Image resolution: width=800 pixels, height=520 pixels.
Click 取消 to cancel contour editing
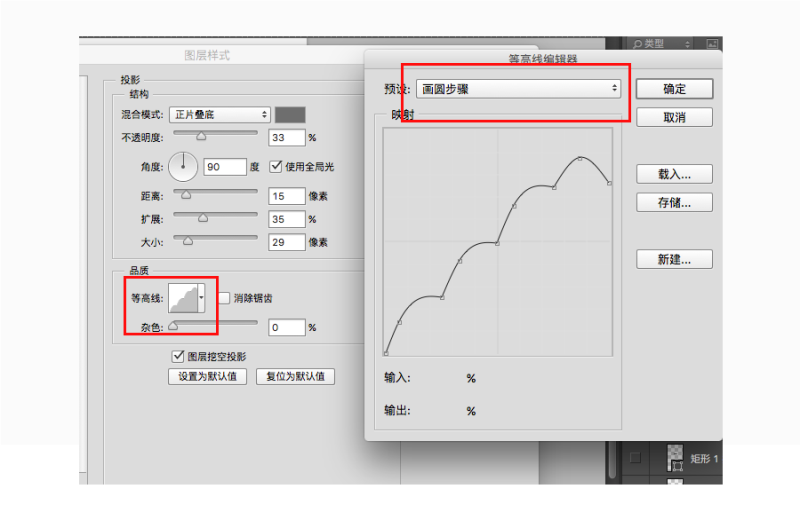674,117
